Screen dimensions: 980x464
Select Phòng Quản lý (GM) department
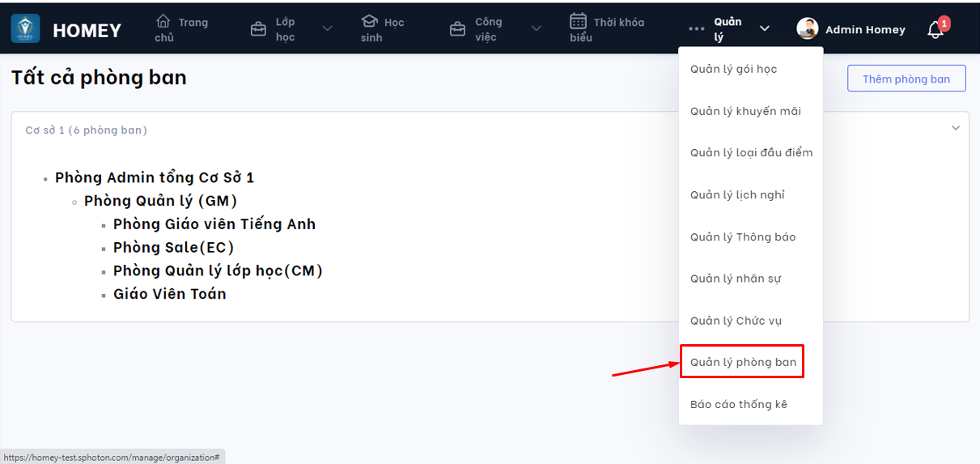[x=160, y=201]
